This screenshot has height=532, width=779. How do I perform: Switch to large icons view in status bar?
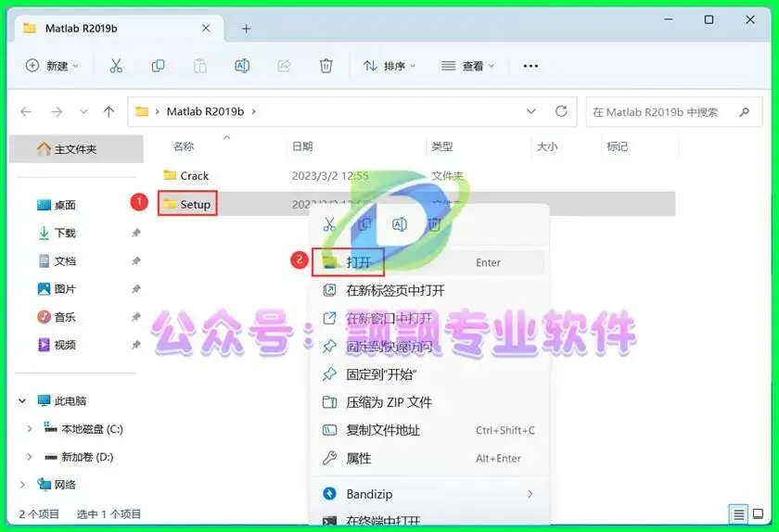click(759, 513)
